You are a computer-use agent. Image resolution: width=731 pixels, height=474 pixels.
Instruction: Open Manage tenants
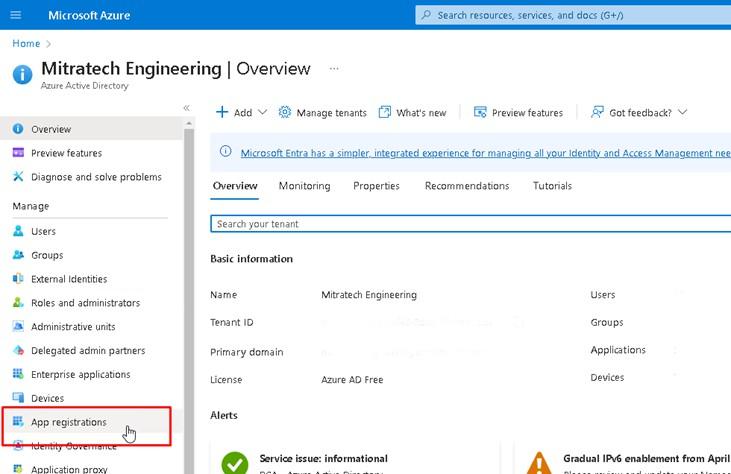tap(331, 113)
